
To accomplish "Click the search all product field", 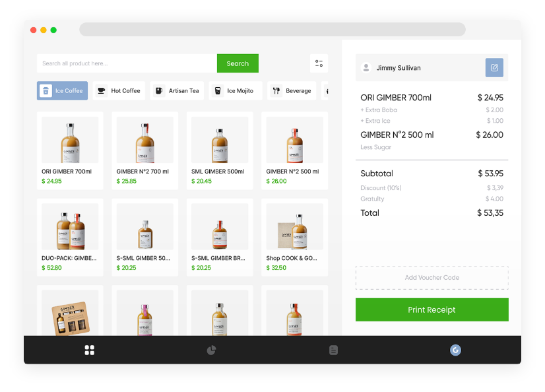I will point(127,63).
